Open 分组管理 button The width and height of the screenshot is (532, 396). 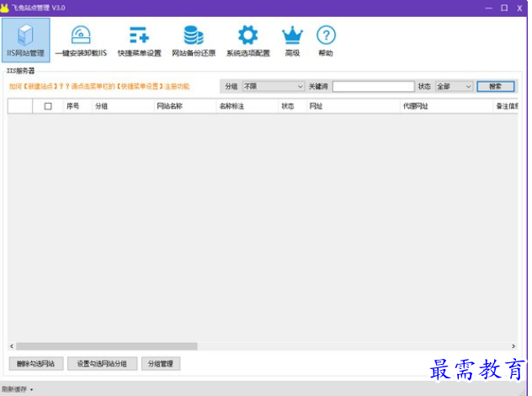(x=161, y=364)
